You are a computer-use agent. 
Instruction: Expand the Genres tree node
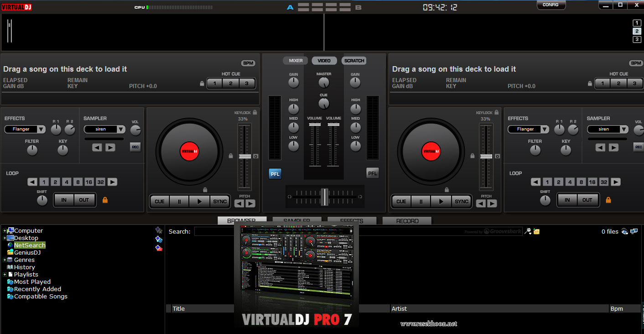tap(5, 260)
